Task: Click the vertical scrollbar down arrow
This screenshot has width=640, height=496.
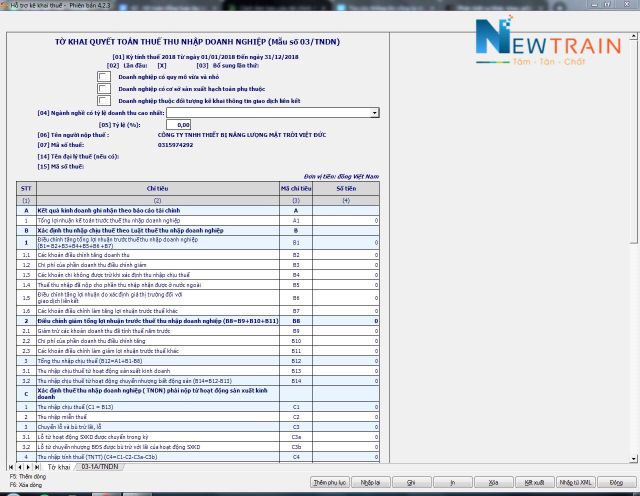Action: click(x=633, y=459)
